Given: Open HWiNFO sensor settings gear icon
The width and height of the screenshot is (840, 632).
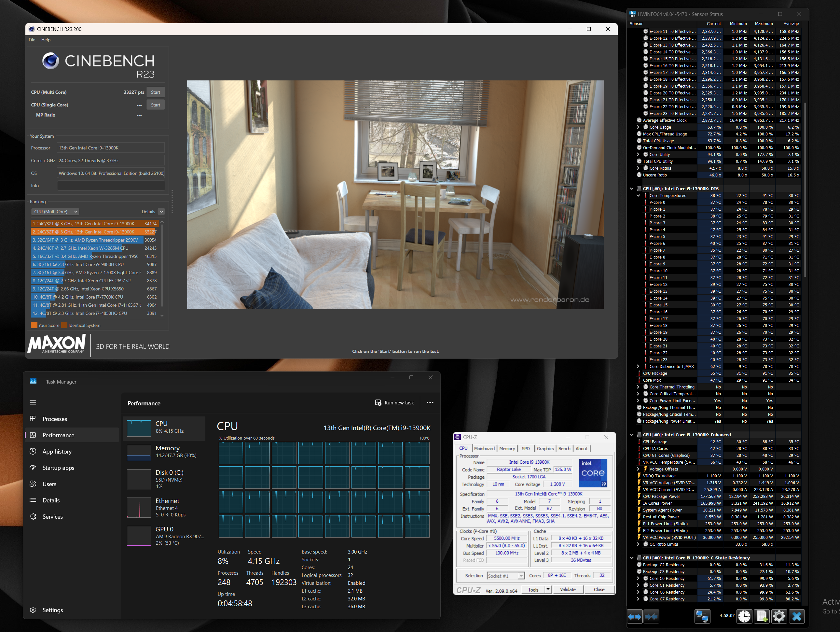Looking at the screenshot, I should point(779,616).
